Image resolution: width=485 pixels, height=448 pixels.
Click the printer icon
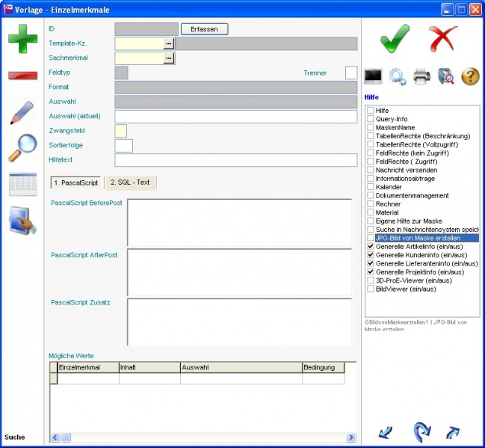point(421,76)
